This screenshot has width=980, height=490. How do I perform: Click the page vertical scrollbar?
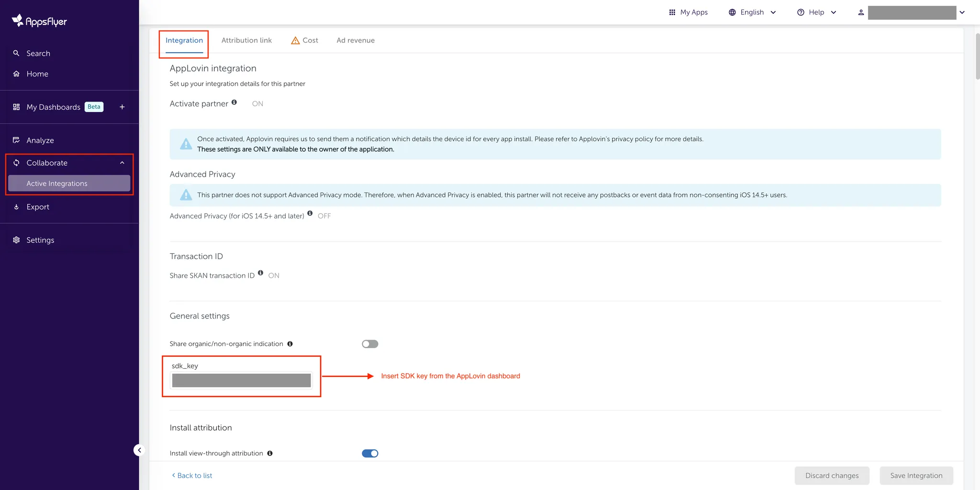pos(977,57)
